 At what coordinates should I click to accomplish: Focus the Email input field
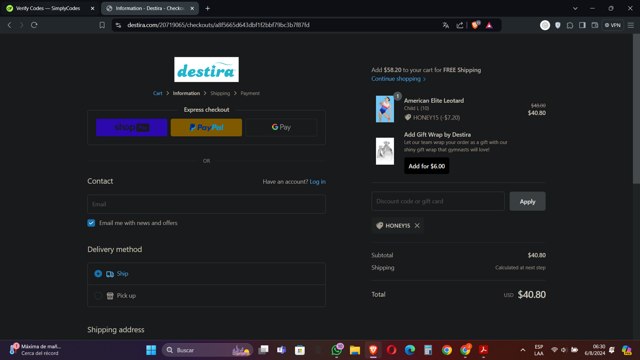pyautogui.click(x=206, y=204)
